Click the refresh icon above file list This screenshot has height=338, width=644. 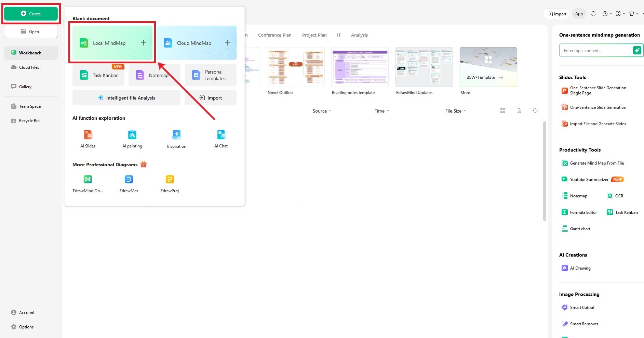click(x=535, y=110)
